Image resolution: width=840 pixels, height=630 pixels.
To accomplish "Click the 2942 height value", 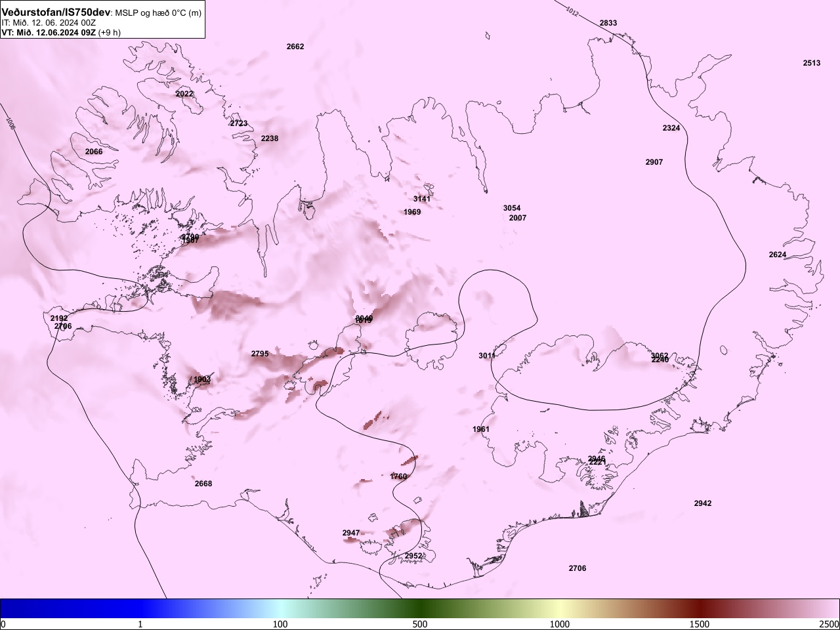I will click(703, 503).
